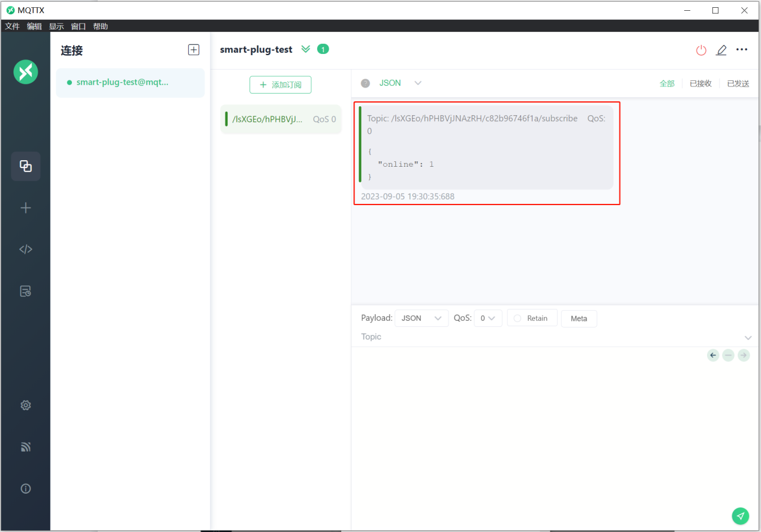Collapse connection details with double chevron

point(306,49)
